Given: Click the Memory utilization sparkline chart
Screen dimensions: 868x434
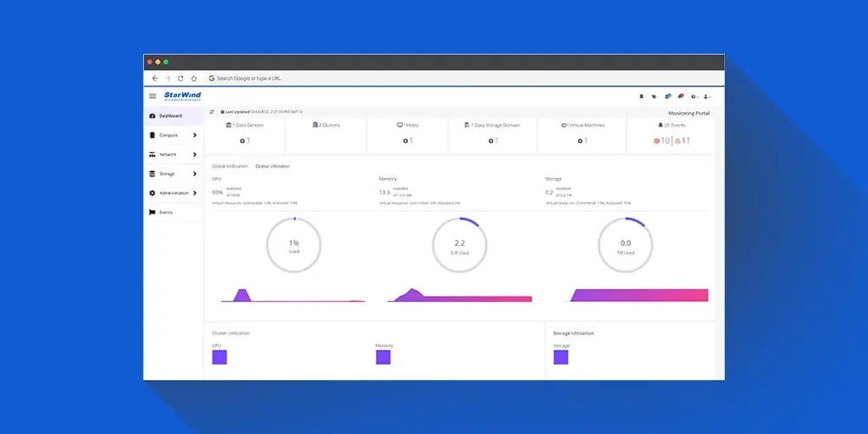Looking at the screenshot, I should 459,295.
